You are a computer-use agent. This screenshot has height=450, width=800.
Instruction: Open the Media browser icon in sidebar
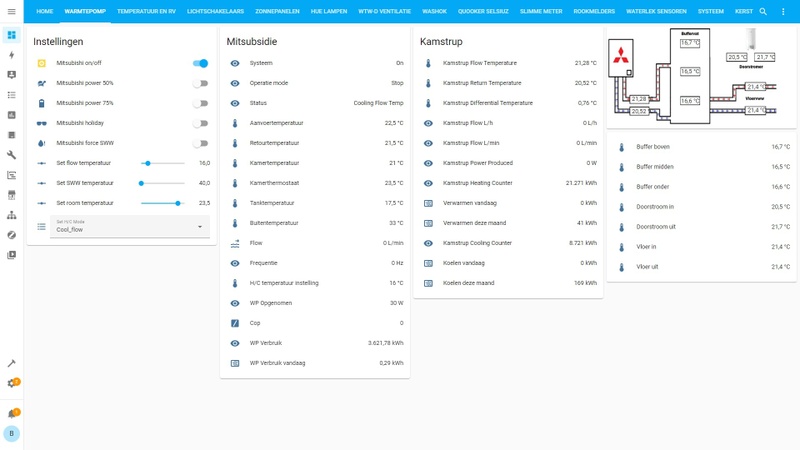pos(12,255)
